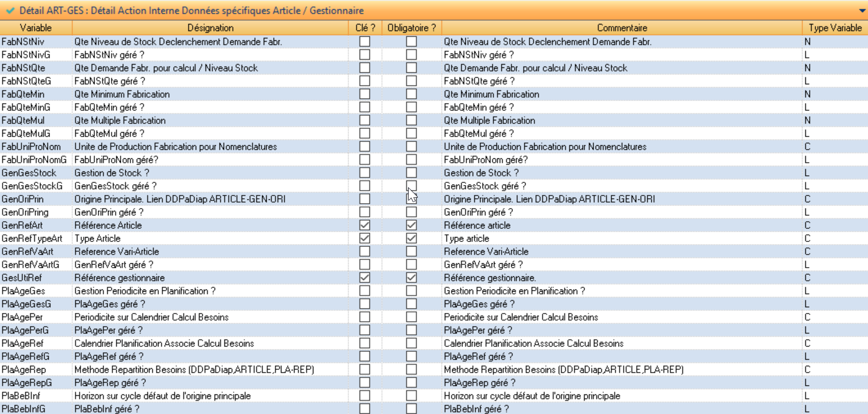Toggle the Obligatoire checkbox for GesUtiRef
The image size is (868, 414).
(411, 277)
